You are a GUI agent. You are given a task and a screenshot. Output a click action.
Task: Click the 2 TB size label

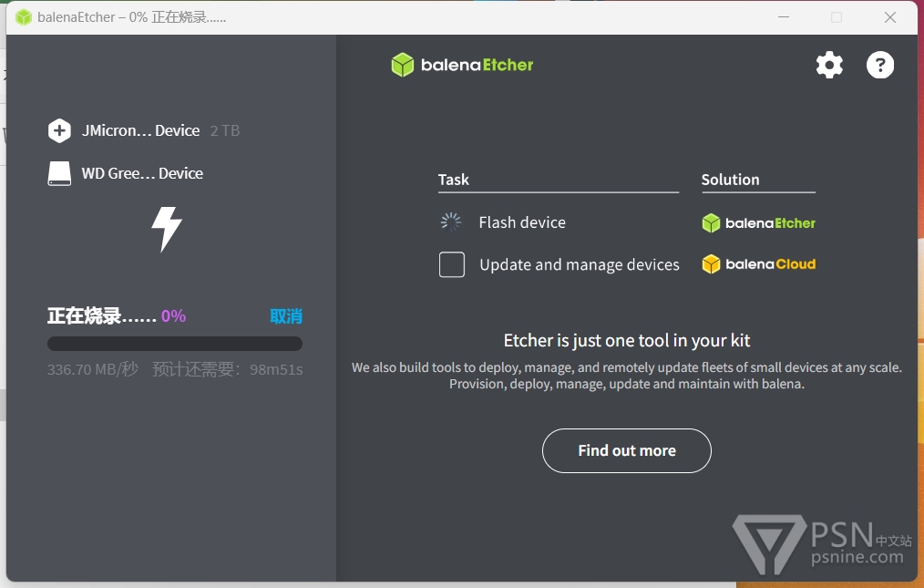(225, 130)
